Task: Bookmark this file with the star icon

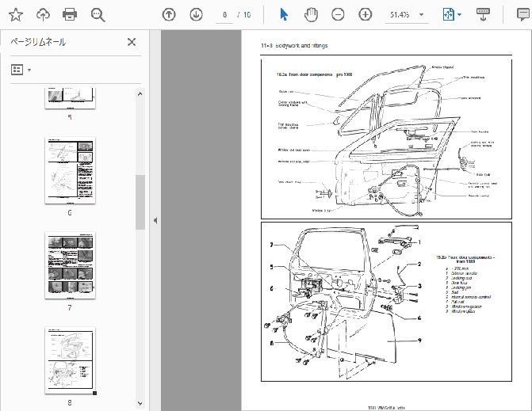Action: click(x=16, y=14)
